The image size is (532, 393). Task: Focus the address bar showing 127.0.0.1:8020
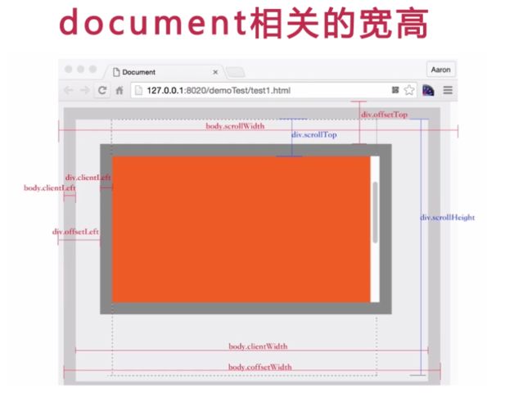[273, 90]
